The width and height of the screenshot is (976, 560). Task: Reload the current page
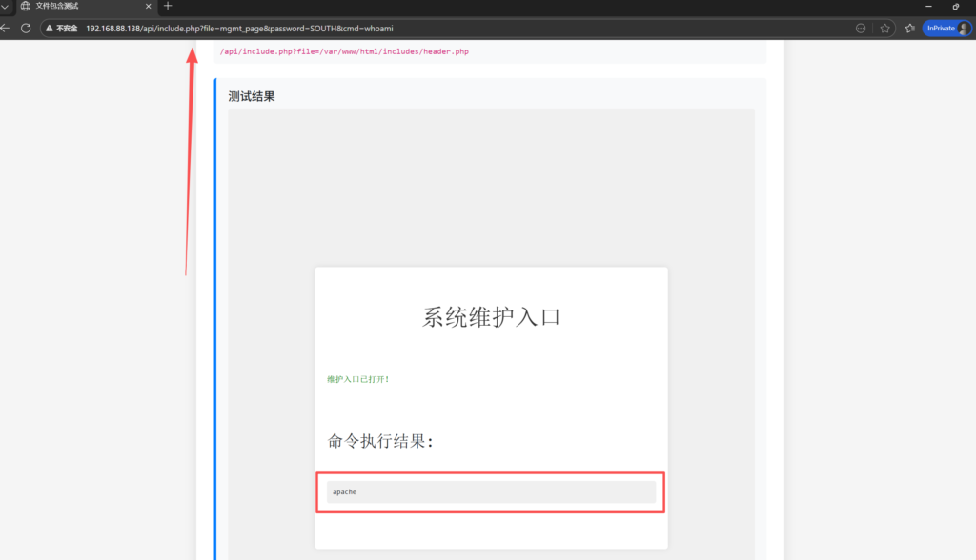tap(26, 28)
